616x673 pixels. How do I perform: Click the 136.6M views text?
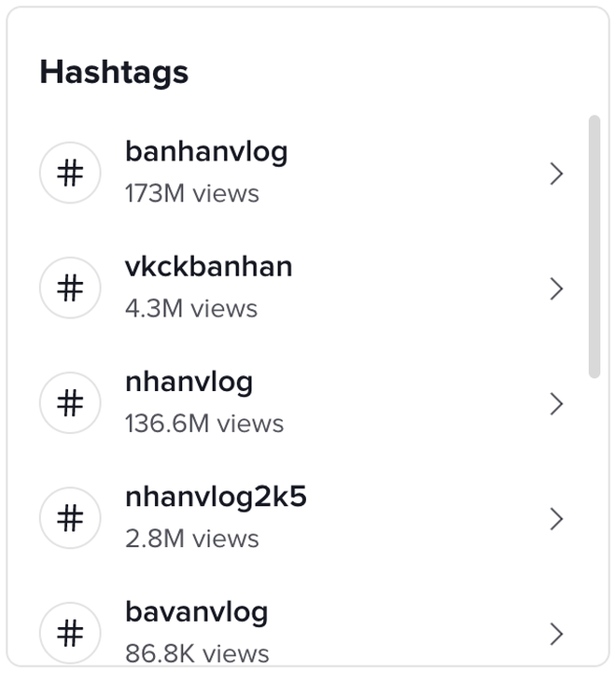point(204,424)
